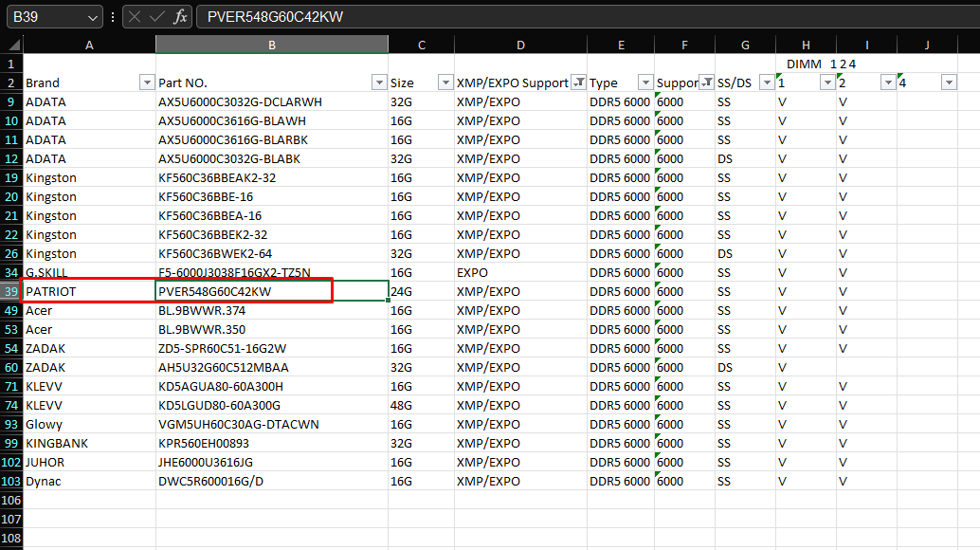980x550 pixels.
Task: Click the 48G size cell
Action: click(x=421, y=405)
